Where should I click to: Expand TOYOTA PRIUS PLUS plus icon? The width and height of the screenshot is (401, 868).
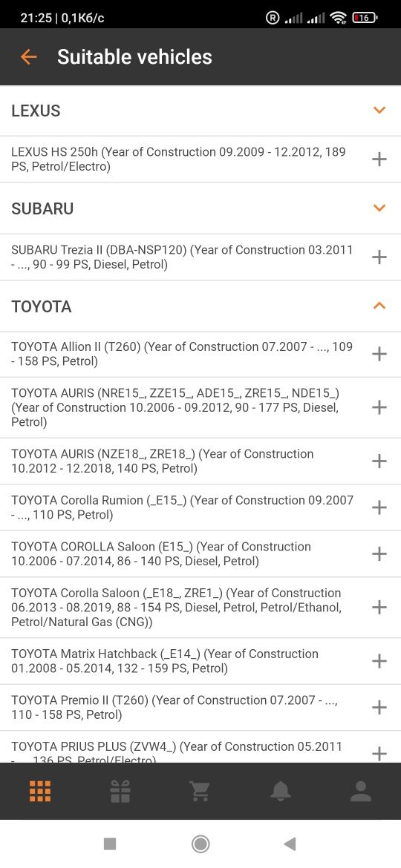click(x=379, y=754)
